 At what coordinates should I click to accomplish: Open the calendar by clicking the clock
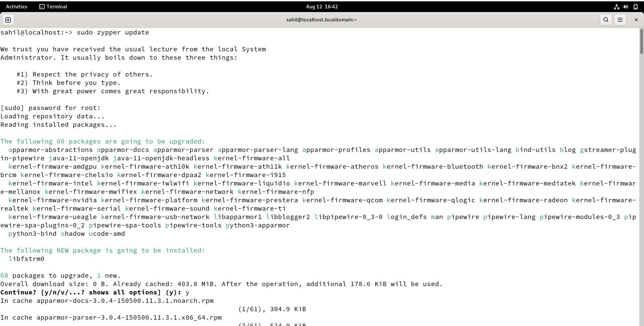pyautogui.click(x=321, y=6)
